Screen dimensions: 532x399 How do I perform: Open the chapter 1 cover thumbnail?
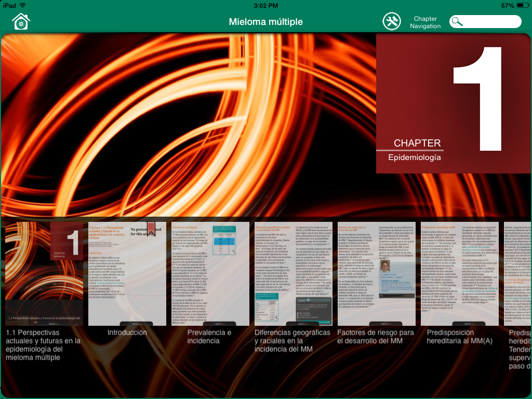click(44, 273)
